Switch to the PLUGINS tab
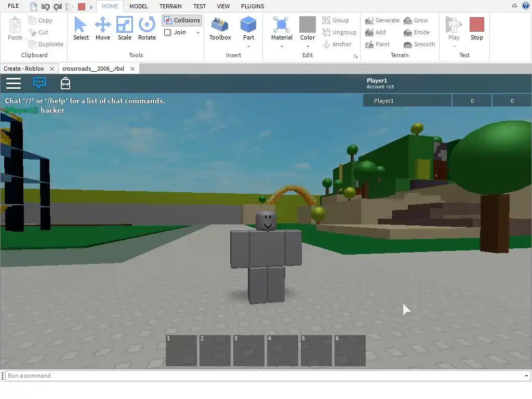Image resolution: width=532 pixels, height=399 pixels. (x=252, y=6)
